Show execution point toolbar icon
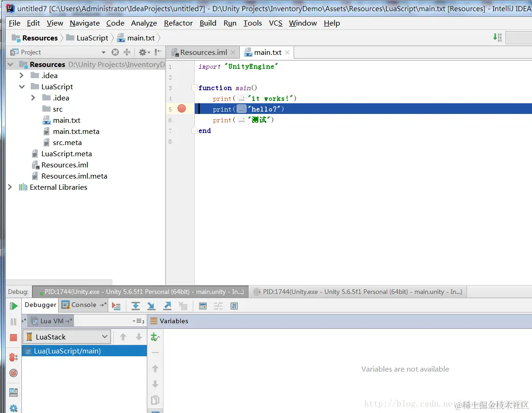 point(116,306)
